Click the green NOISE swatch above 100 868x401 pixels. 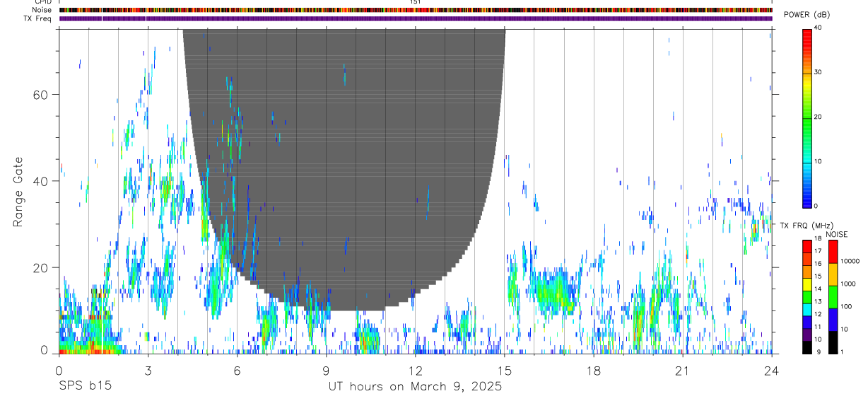833,297
